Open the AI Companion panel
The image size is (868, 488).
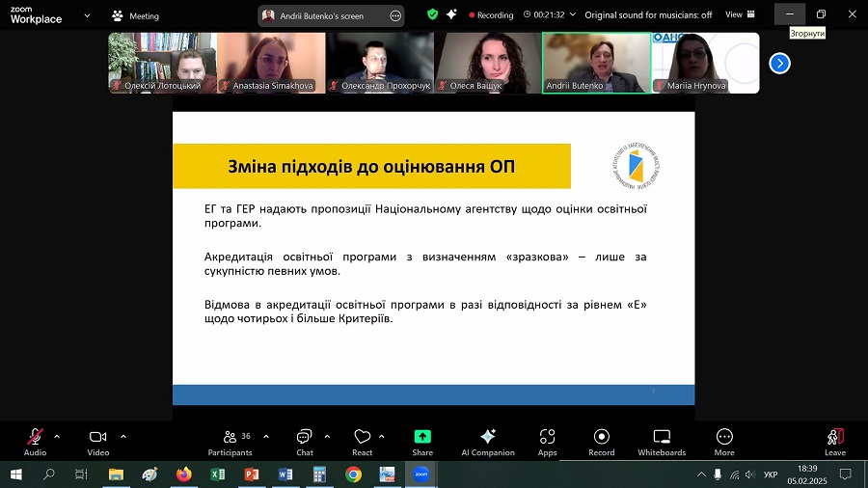pos(488,442)
